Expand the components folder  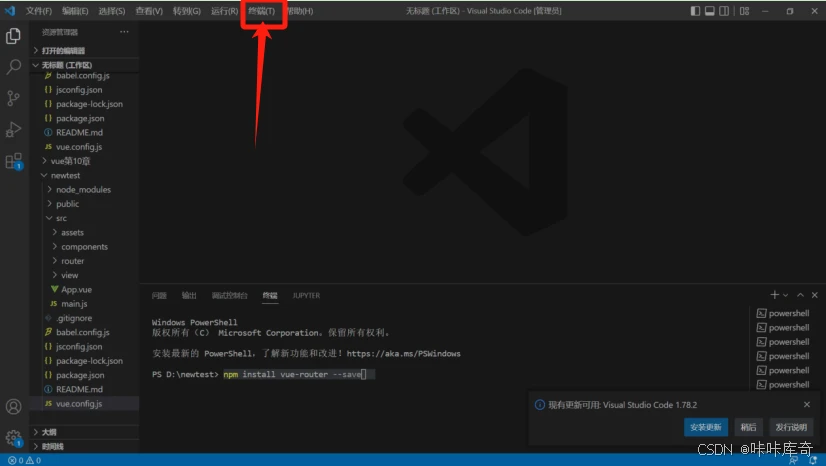coord(84,246)
